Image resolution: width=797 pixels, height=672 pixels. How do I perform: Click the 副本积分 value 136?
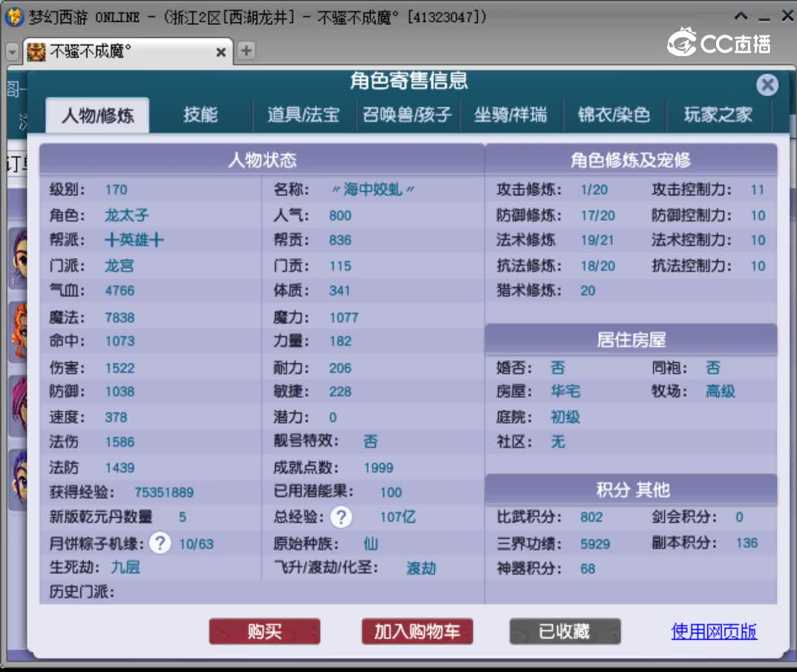747,543
